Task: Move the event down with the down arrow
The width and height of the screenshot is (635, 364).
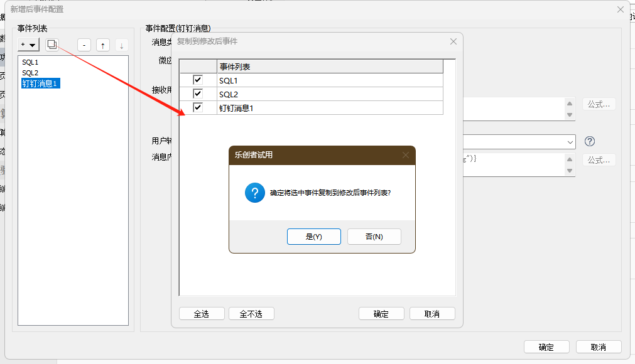Action: (x=121, y=45)
